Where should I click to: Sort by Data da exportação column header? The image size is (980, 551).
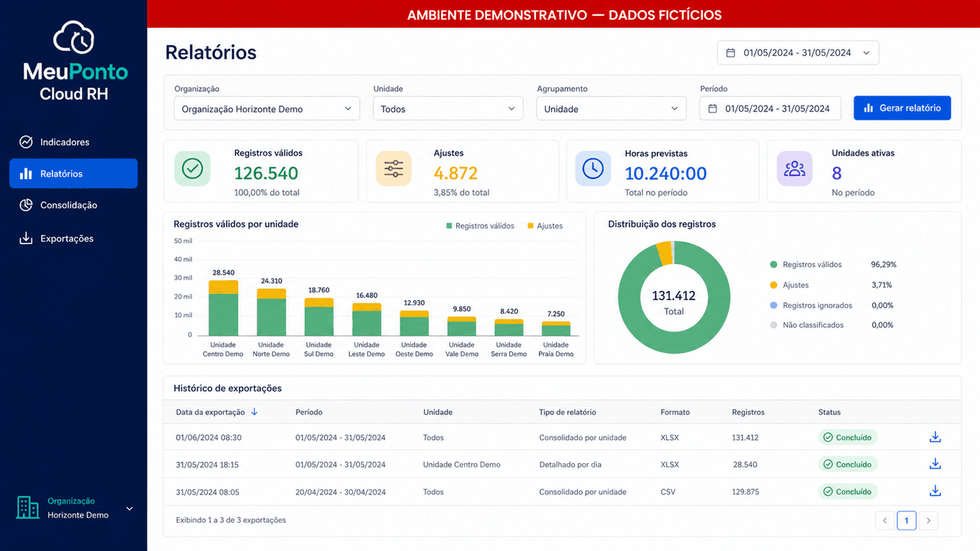point(211,412)
